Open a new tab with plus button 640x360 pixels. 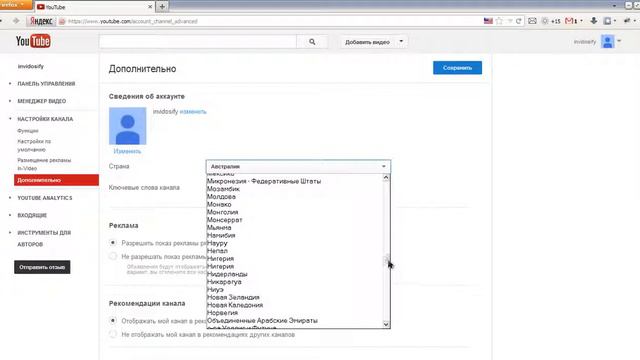[162, 7]
